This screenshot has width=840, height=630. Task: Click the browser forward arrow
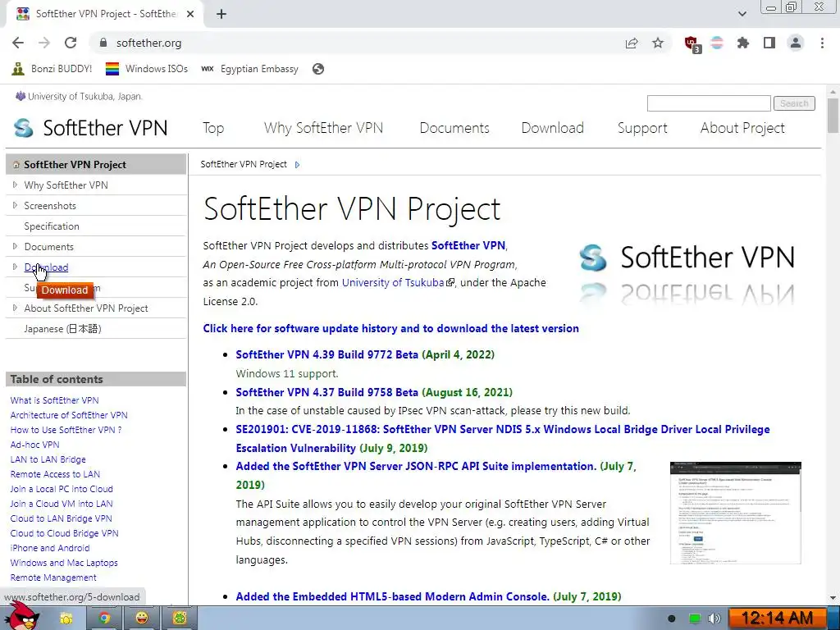click(44, 43)
